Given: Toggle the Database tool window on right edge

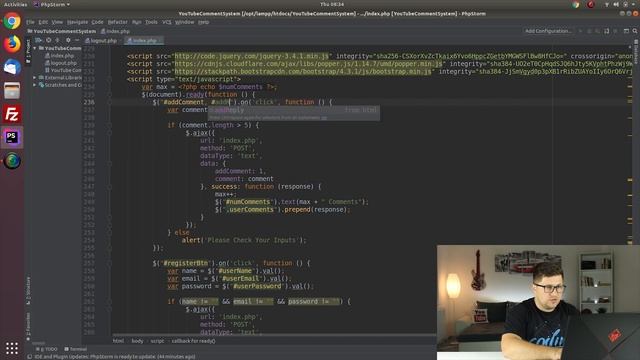Looking at the screenshot, I should [636, 51].
